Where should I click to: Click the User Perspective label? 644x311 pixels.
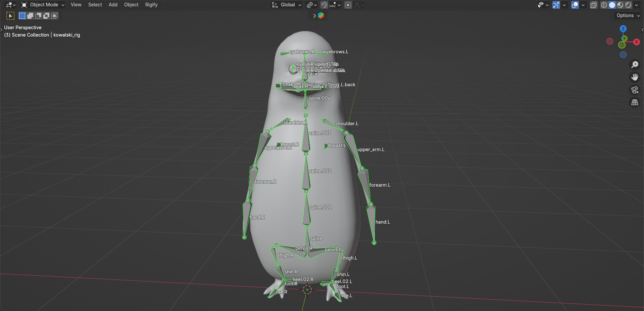click(23, 28)
